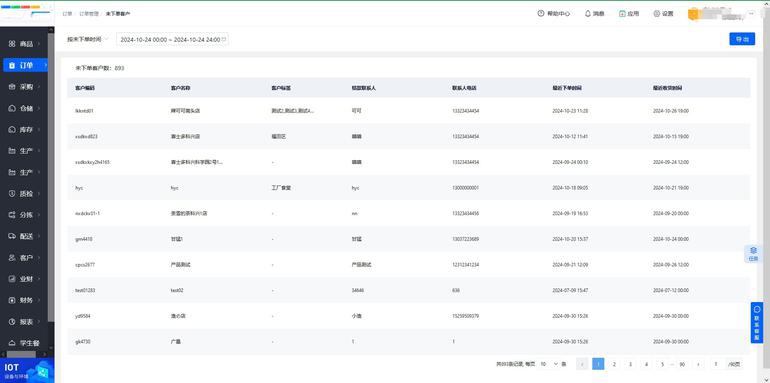This screenshot has height=383, width=770.
Task: Open the 应用 apps menu
Action: point(629,14)
